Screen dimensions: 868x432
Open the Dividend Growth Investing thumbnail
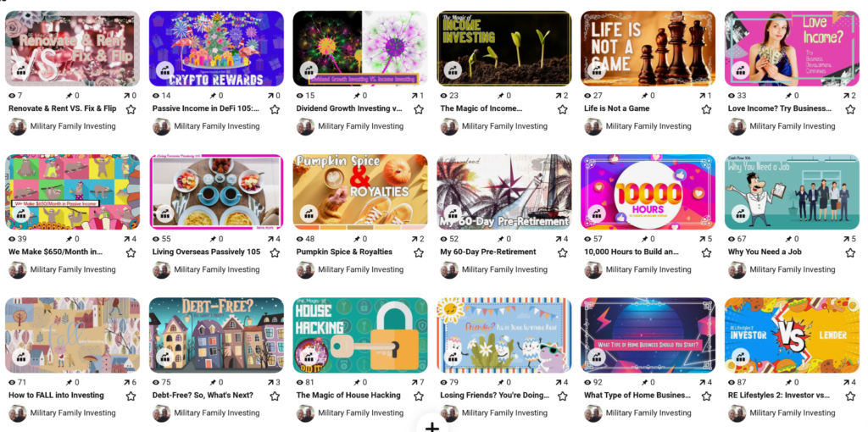coord(359,48)
